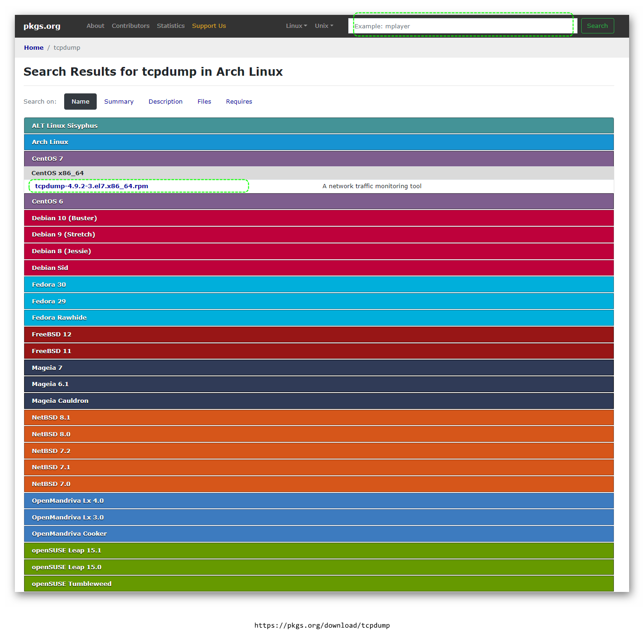Viewport: 644px width, 644px height.
Task: Expand the Fedora 29 section
Action: coord(319,301)
